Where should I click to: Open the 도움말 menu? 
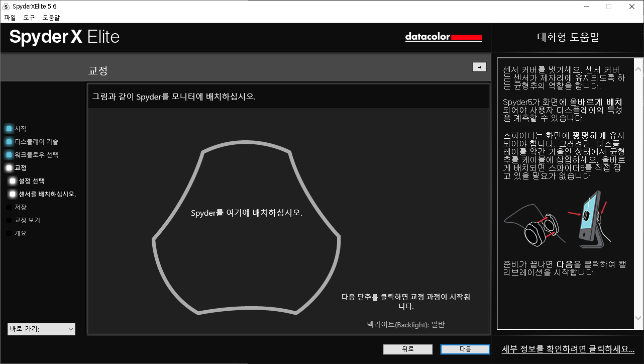pos(51,18)
